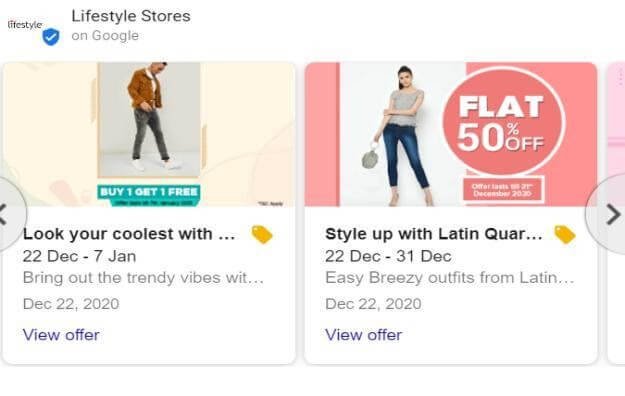
Task: Open View offer link on Latin Quarter card
Action: pos(364,335)
